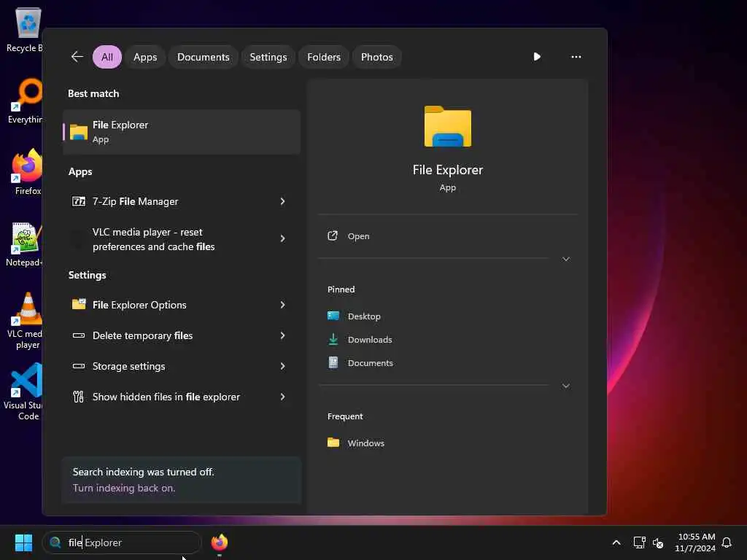Open Firefox from the taskbar

220,542
